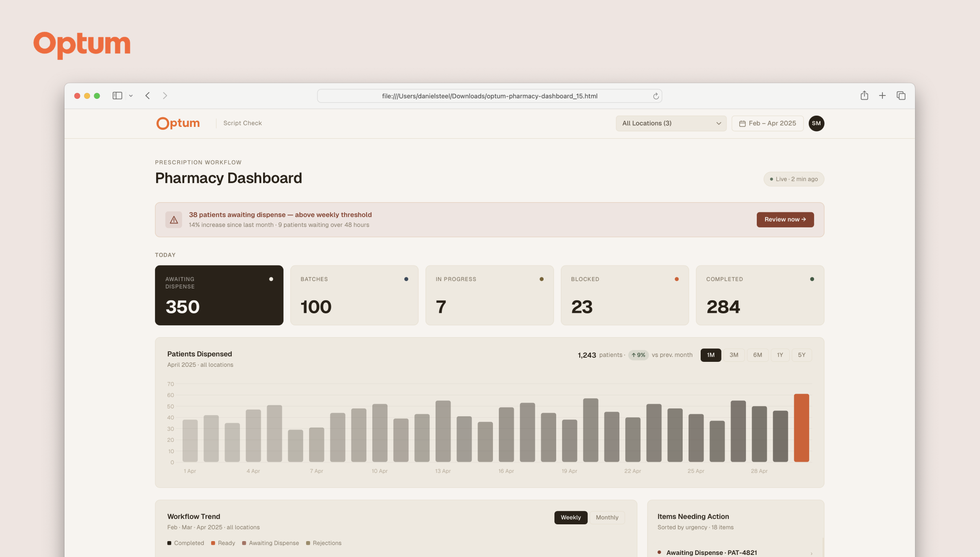
Task: Click the Live · 2 min ago status pill
Action: 794,179
